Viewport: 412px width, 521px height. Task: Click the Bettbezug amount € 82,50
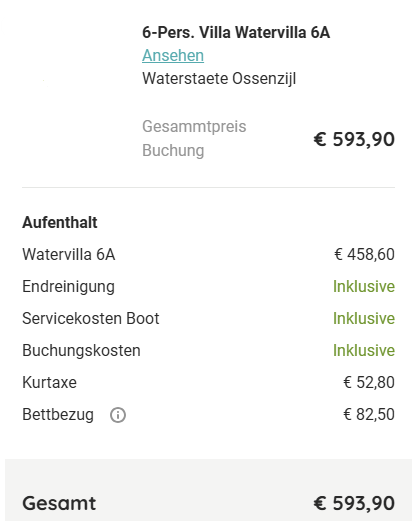tap(369, 414)
